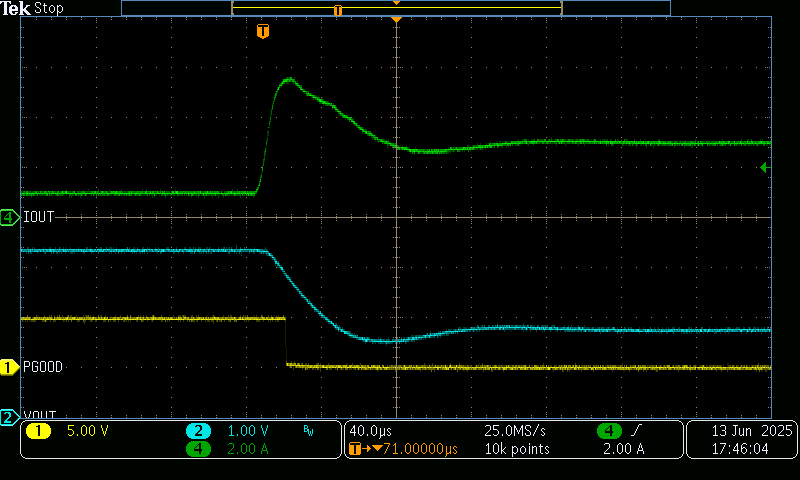
Task: Click the channel 1 PGOOD ground marker
Action: pyautogui.click(x=9, y=367)
